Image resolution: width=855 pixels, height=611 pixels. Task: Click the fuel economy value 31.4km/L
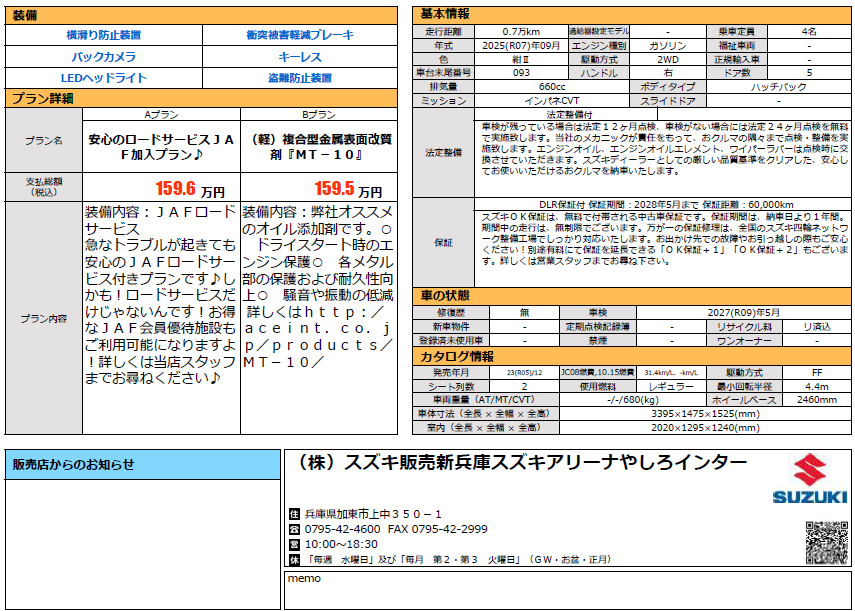tap(671, 373)
